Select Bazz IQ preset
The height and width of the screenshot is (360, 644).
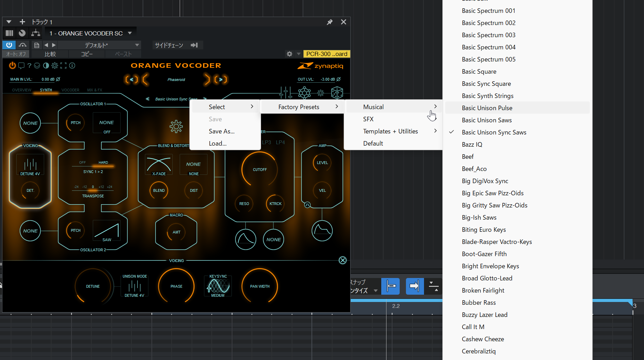(517, 145)
